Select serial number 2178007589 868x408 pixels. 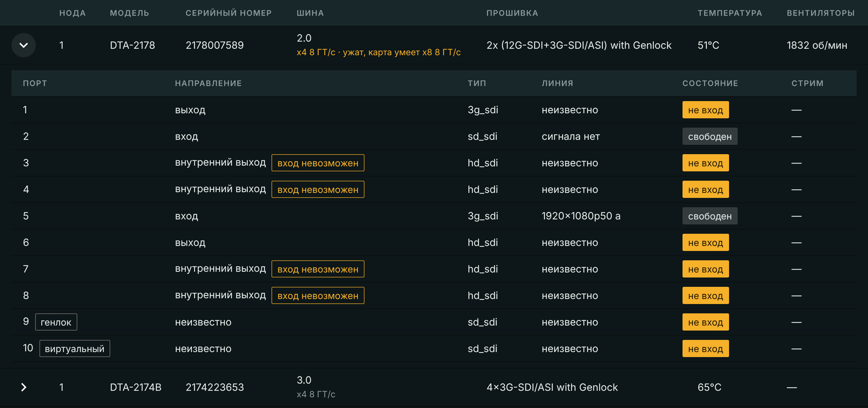(x=214, y=45)
